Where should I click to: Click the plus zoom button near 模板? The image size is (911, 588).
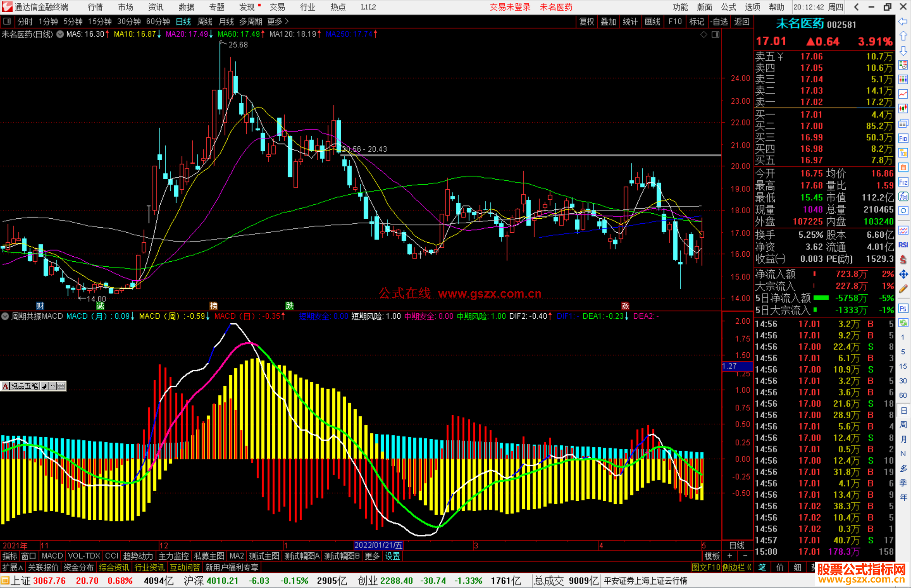(730, 556)
